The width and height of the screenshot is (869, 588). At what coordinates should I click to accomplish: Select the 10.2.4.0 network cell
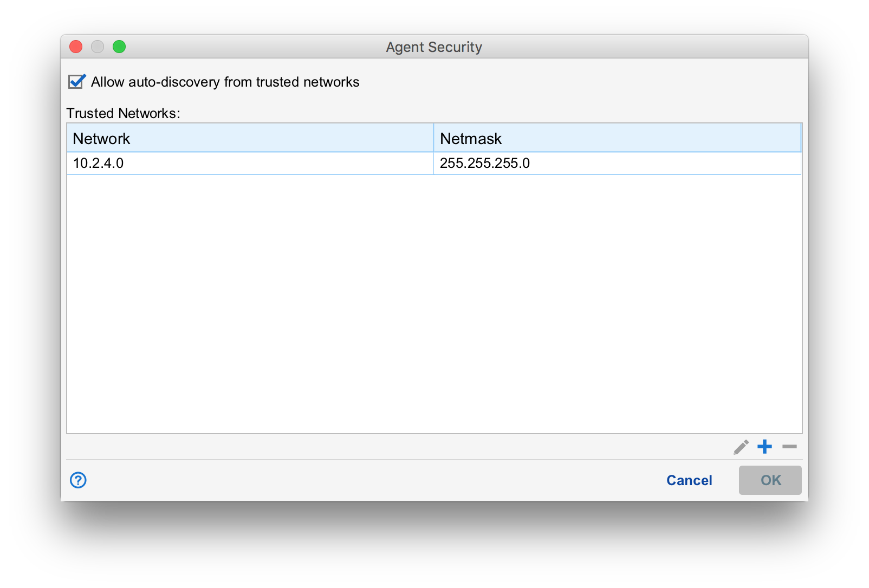250,164
